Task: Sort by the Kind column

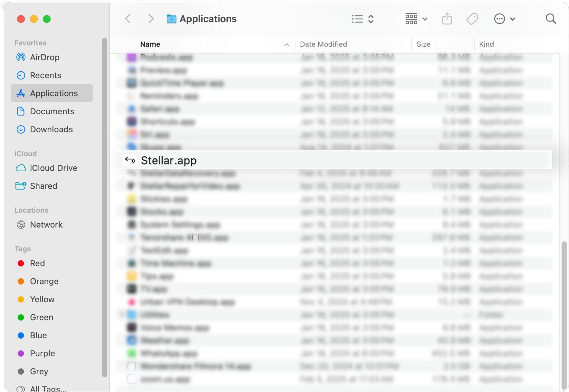Action: tap(487, 44)
